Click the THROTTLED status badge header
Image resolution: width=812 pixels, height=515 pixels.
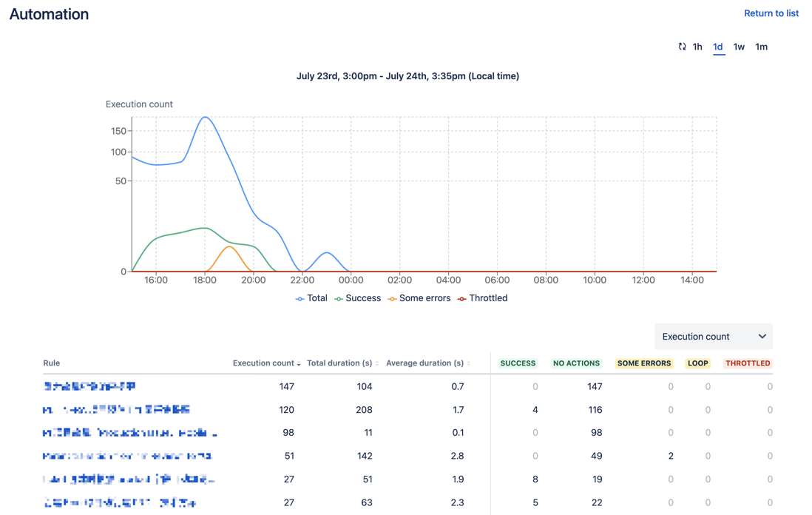(748, 363)
